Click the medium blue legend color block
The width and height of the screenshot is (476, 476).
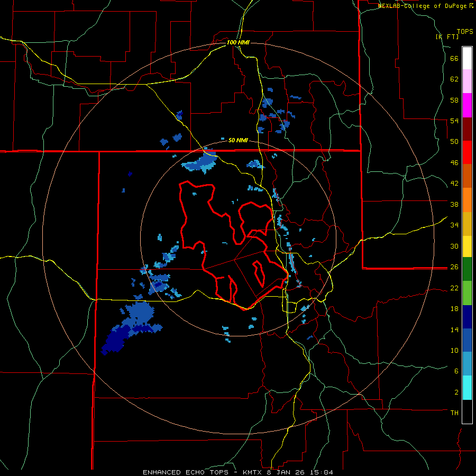tap(467, 340)
